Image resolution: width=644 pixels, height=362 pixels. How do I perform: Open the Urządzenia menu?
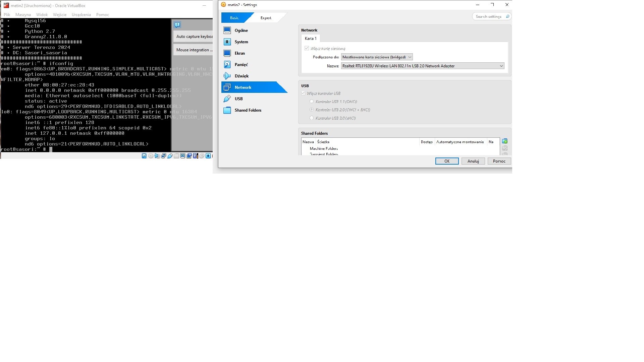tap(81, 15)
